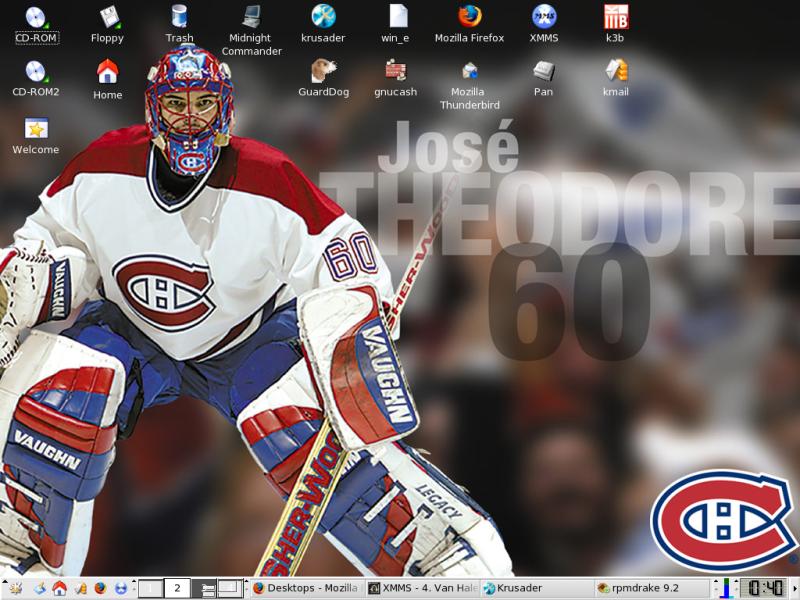Open the KDE start menu button

pos(14,588)
